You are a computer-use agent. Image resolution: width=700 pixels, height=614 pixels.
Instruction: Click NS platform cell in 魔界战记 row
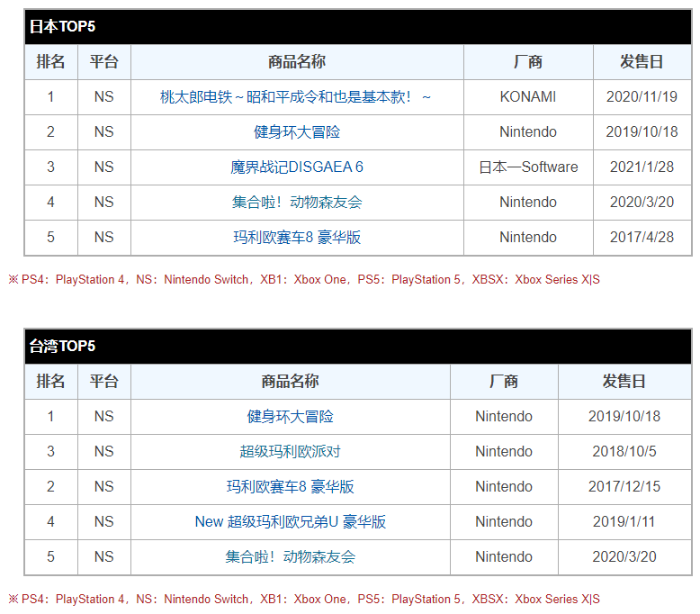click(103, 167)
